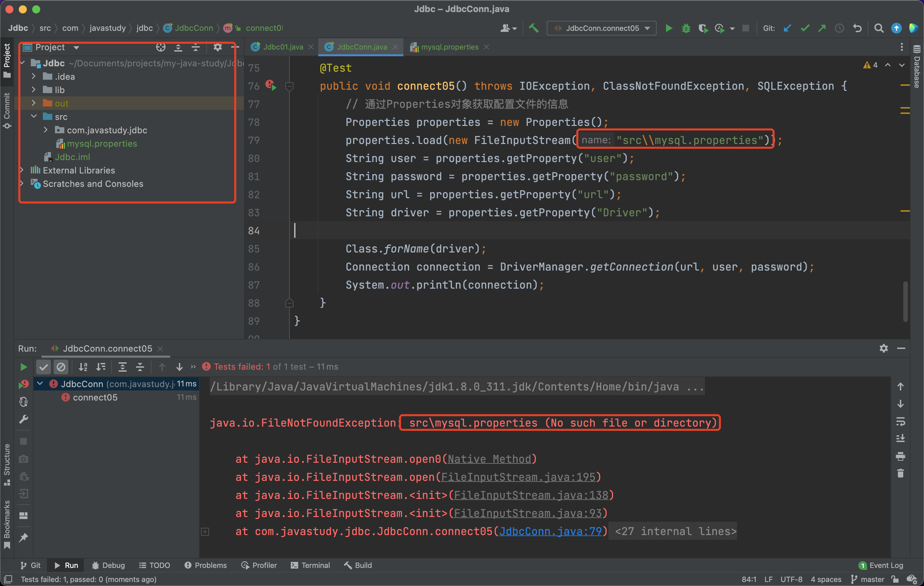The height and width of the screenshot is (586, 924).
Task: Select opened file target icon in Project panel
Action: coord(161,47)
